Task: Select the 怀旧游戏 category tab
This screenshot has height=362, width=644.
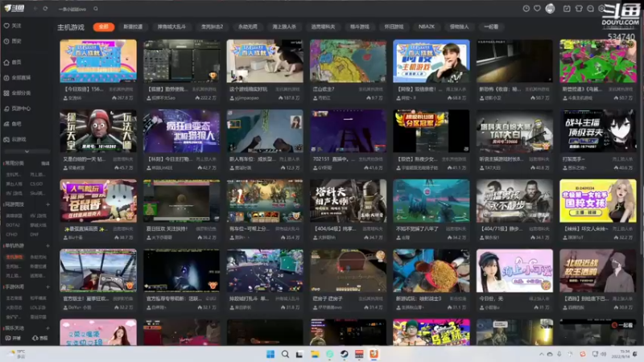Action: (x=394, y=27)
